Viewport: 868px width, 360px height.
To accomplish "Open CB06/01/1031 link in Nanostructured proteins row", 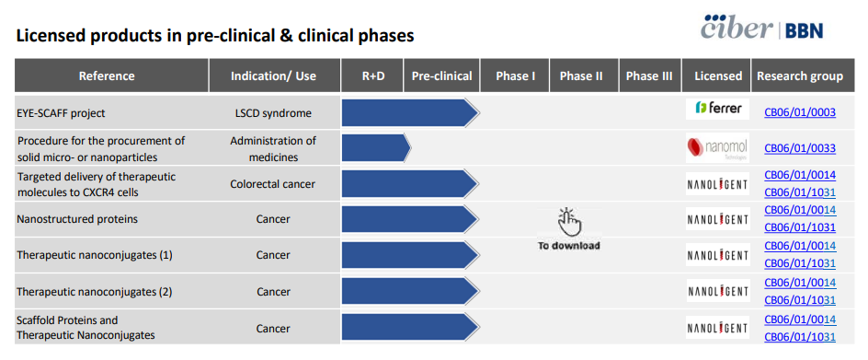I will coord(800,227).
